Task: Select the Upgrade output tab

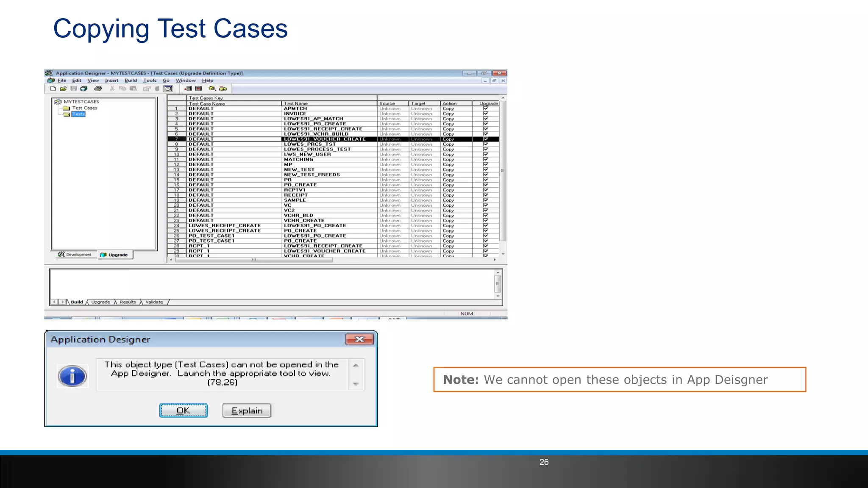Action: pos(100,302)
